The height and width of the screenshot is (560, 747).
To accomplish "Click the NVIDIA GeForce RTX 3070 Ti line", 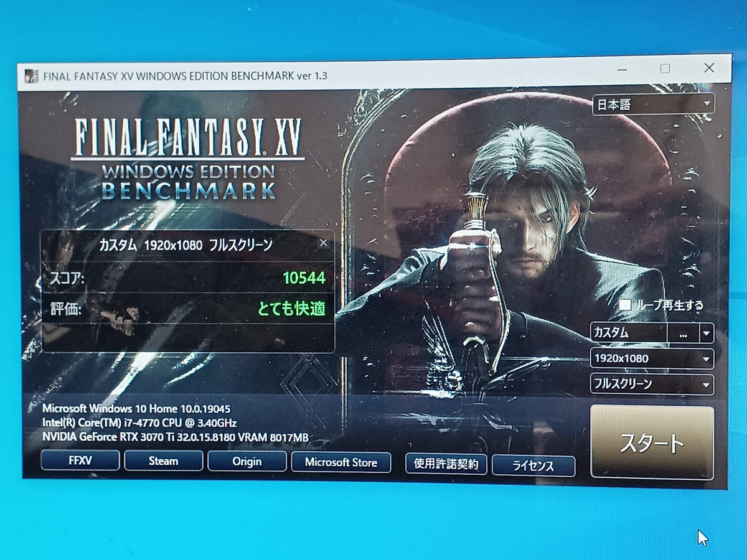I will click(175, 437).
